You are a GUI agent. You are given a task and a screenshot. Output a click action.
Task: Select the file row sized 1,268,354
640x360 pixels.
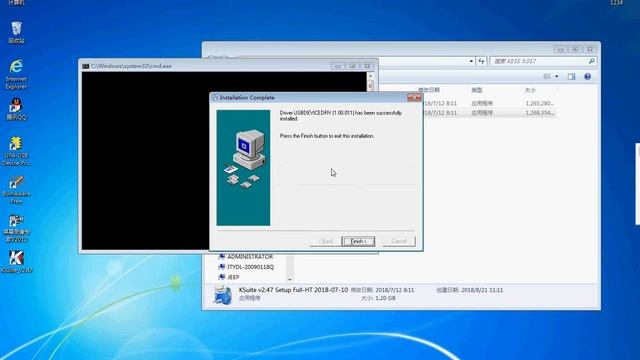pos(489,113)
